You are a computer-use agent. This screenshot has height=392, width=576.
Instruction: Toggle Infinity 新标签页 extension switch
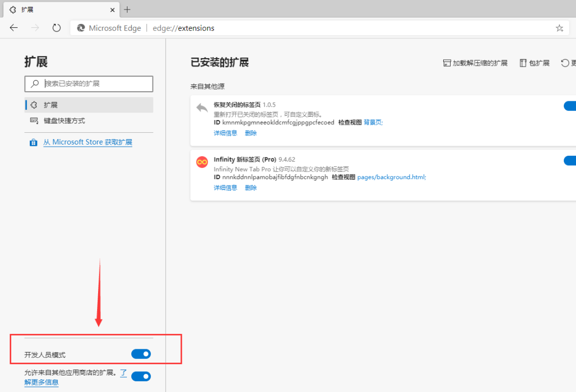pyautogui.click(x=570, y=161)
